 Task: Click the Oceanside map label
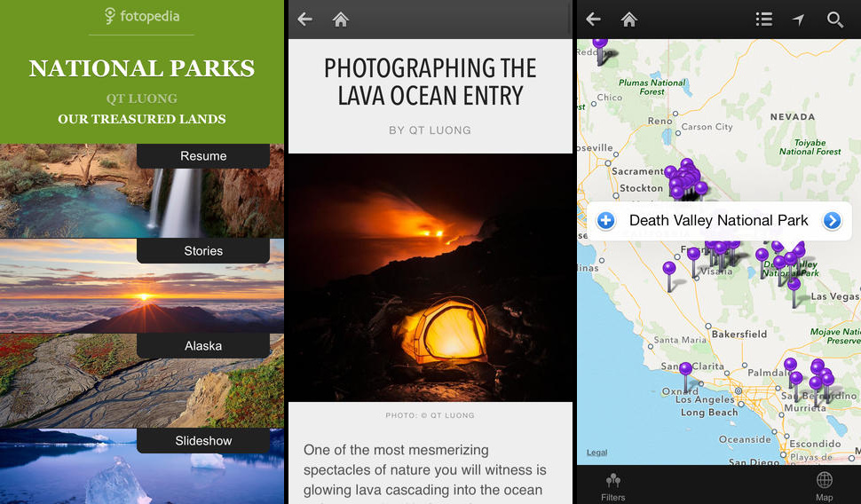pyautogui.click(x=745, y=440)
